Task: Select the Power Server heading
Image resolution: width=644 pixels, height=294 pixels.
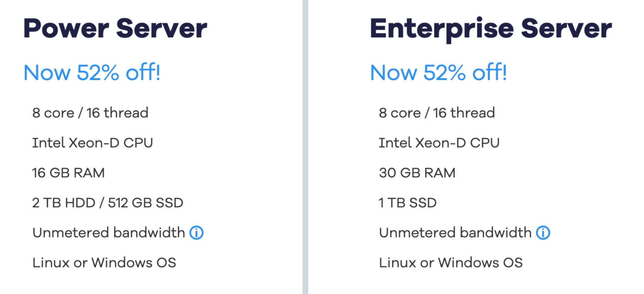Action: [115, 29]
